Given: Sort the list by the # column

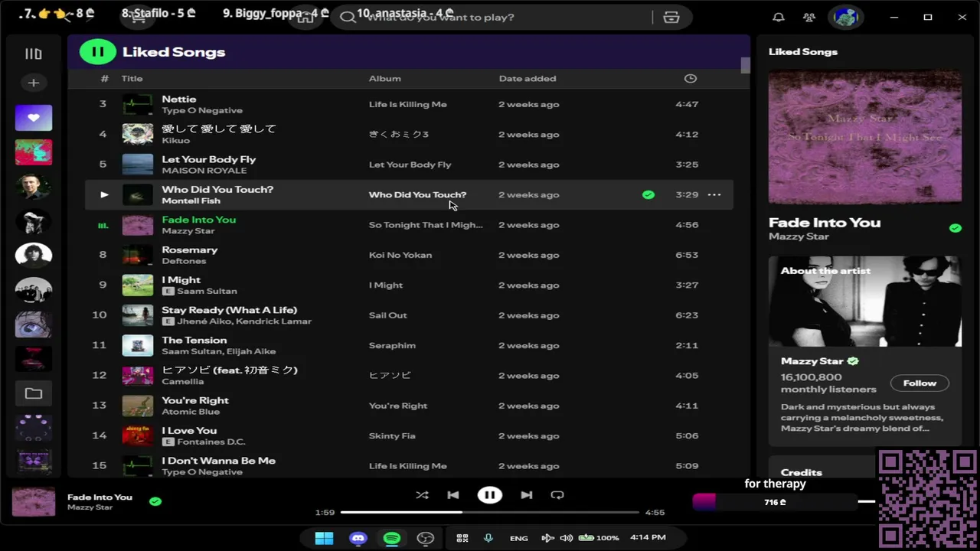Looking at the screenshot, I should 104,78.
